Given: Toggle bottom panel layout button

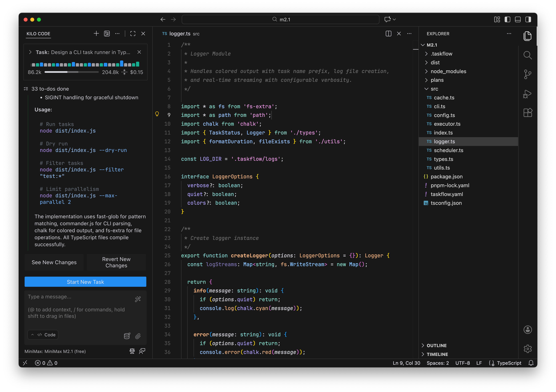Looking at the screenshot, I should point(518,19).
